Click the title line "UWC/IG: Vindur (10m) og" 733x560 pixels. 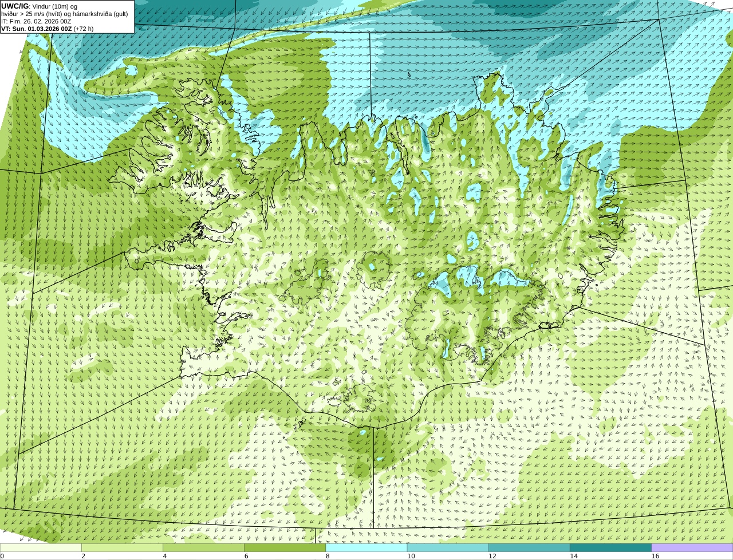(x=39, y=6)
